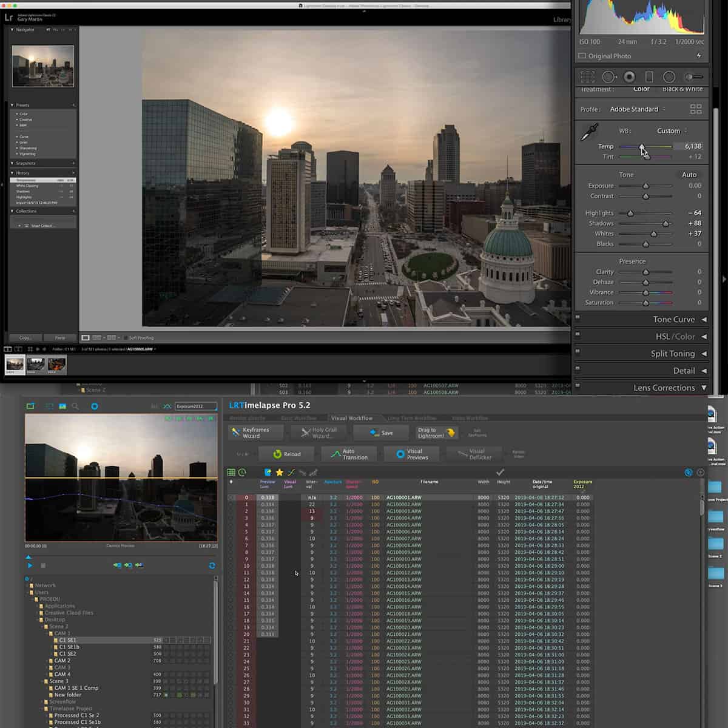The image size is (728, 728).
Task: Select the C1 SE1 folder in the tree
Action: pyautogui.click(x=67, y=640)
